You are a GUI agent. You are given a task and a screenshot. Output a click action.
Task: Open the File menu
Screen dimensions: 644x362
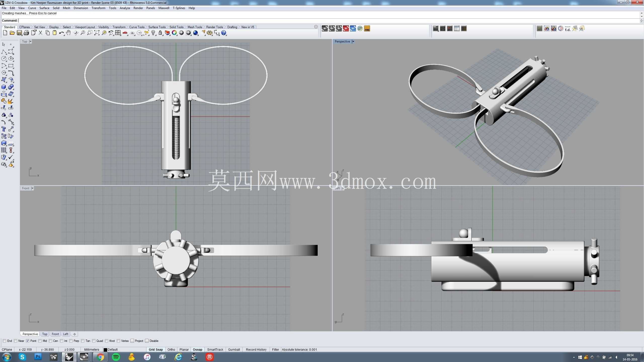click(4, 8)
